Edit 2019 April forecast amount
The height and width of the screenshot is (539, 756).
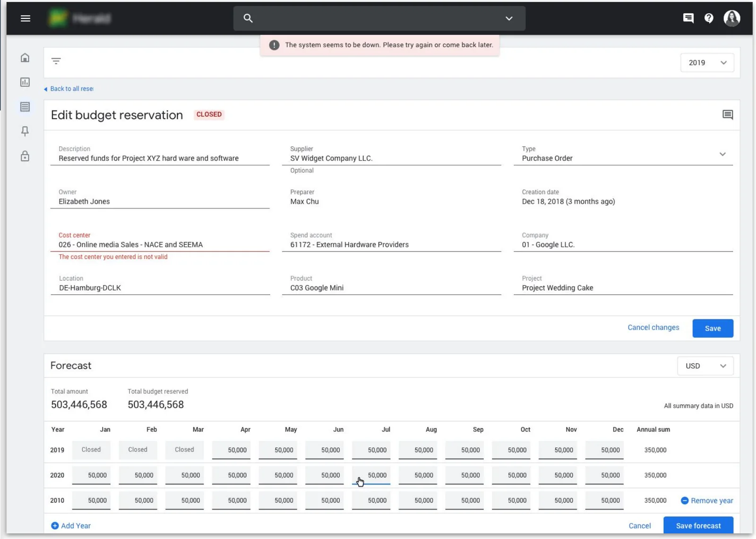click(231, 450)
